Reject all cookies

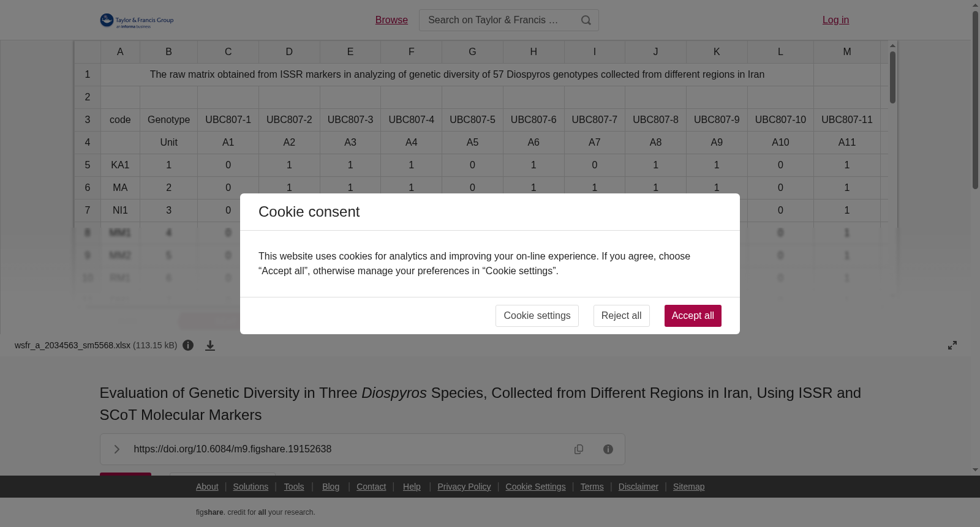pyautogui.click(x=622, y=316)
